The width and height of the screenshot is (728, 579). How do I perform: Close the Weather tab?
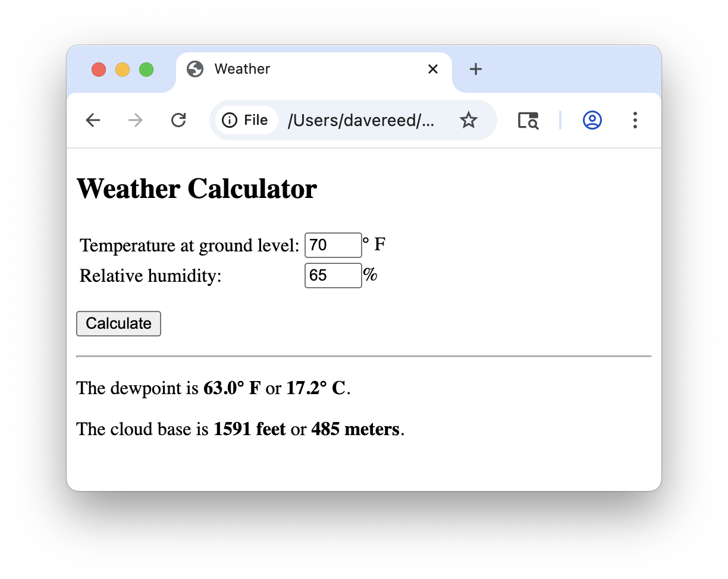[x=432, y=69]
